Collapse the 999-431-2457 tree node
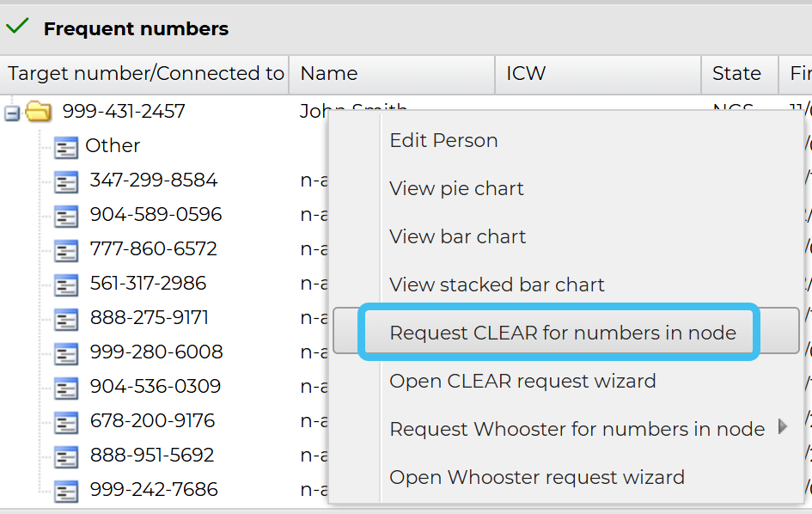This screenshot has width=812, height=514. pyautogui.click(x=12, y=113)
